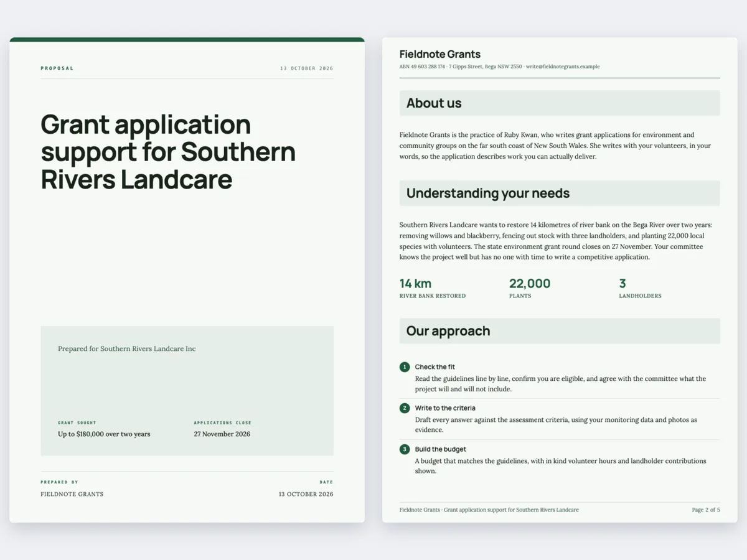
Task: Select "ABN 49 603 288 174"
Action: point(422,67)
